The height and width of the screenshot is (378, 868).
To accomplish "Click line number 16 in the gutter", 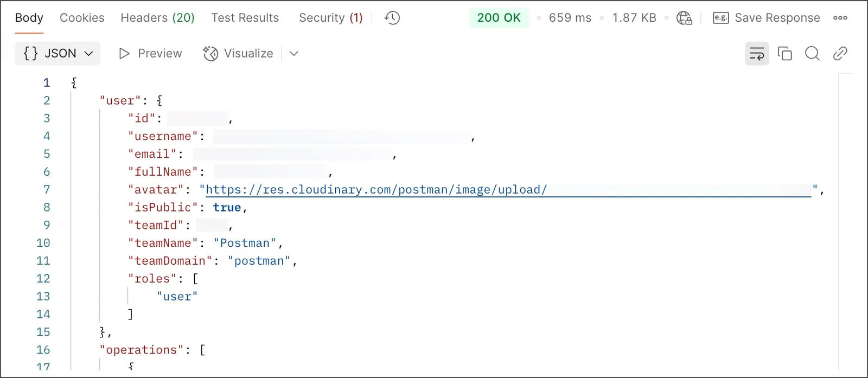I will [x=43, y=350].
